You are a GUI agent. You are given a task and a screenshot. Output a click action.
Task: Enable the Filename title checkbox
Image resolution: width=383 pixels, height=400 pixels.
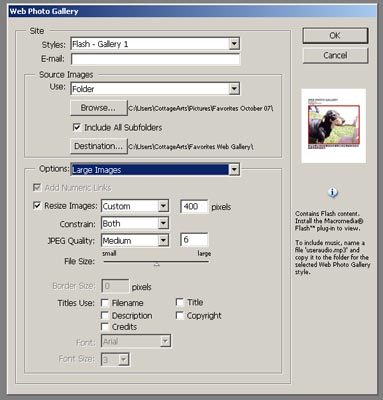click(x=105, y=303)
